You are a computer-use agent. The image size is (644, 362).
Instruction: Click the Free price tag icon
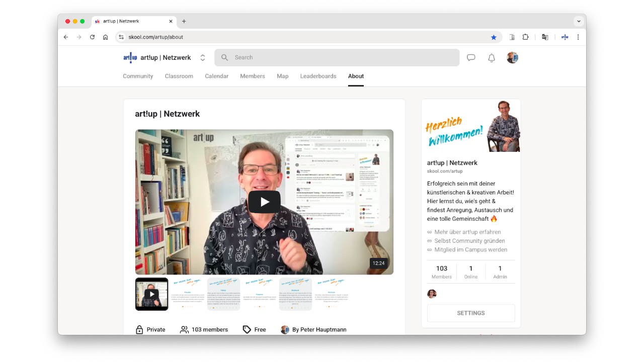(247, 330)
